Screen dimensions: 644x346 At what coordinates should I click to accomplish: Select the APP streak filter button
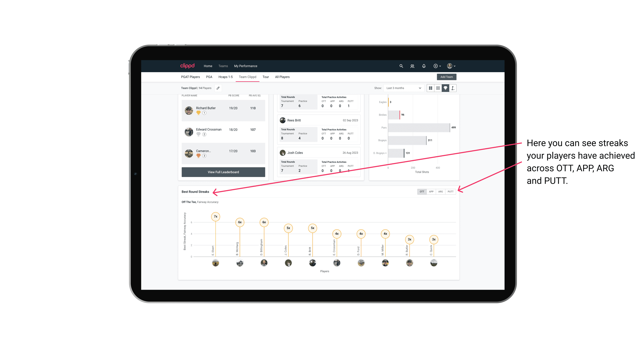click(x=431, y=191)
